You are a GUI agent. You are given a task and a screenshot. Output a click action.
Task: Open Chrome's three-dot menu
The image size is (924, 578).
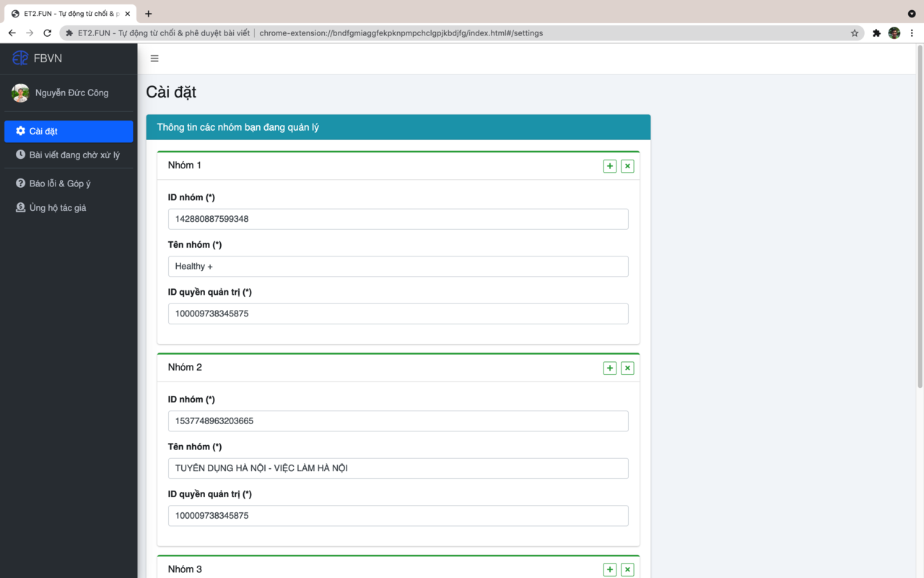point(912,33)
